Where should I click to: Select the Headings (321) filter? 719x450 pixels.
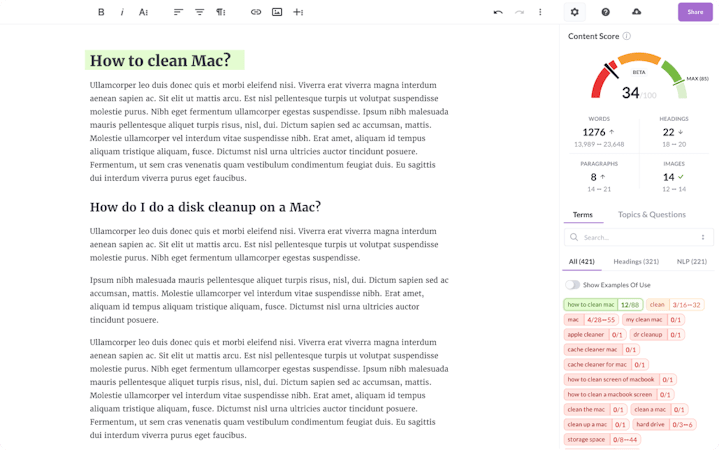click(636, 262)
